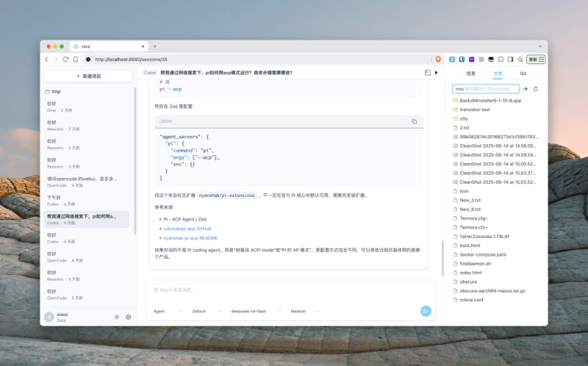Viewport: 588px width, 366px height.
Task: Open the 请问opencode 的webui session
Action: [x=87, y=182]
